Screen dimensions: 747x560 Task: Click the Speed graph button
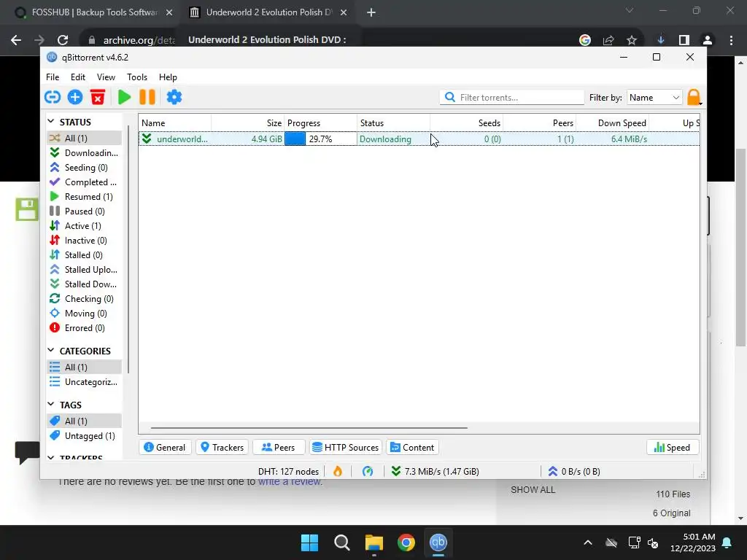coord(672,448)
